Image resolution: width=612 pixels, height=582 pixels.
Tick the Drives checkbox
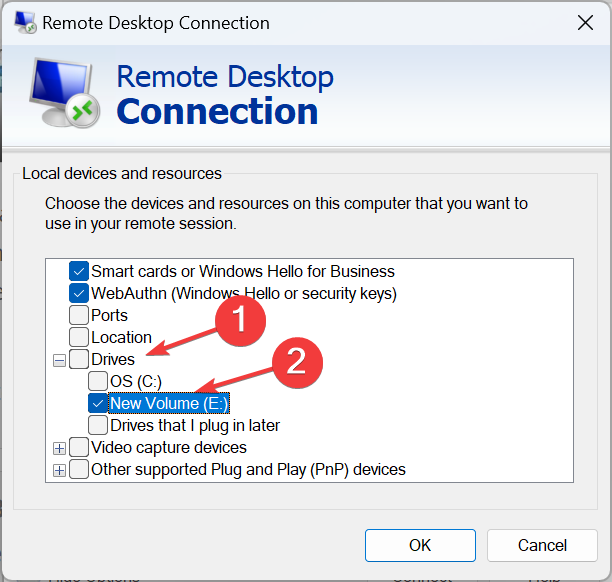[78, 359]
